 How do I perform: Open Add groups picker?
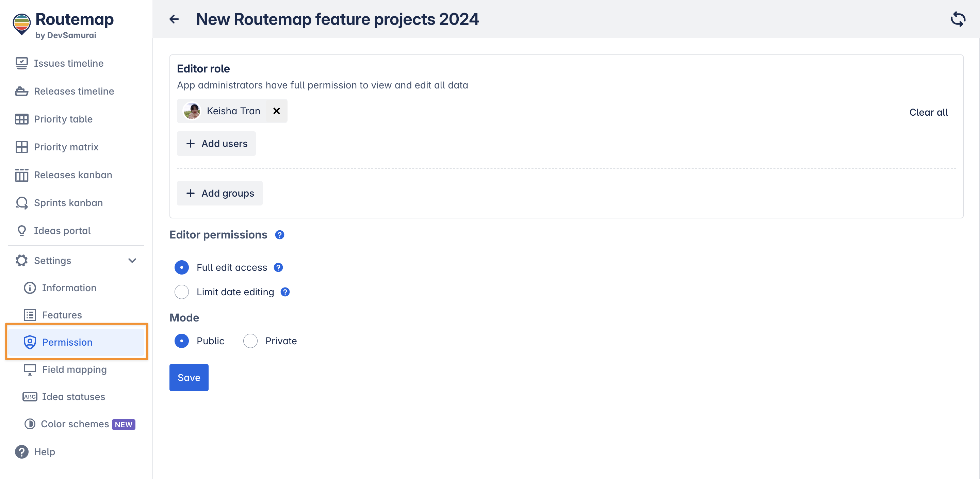[219, 193]
